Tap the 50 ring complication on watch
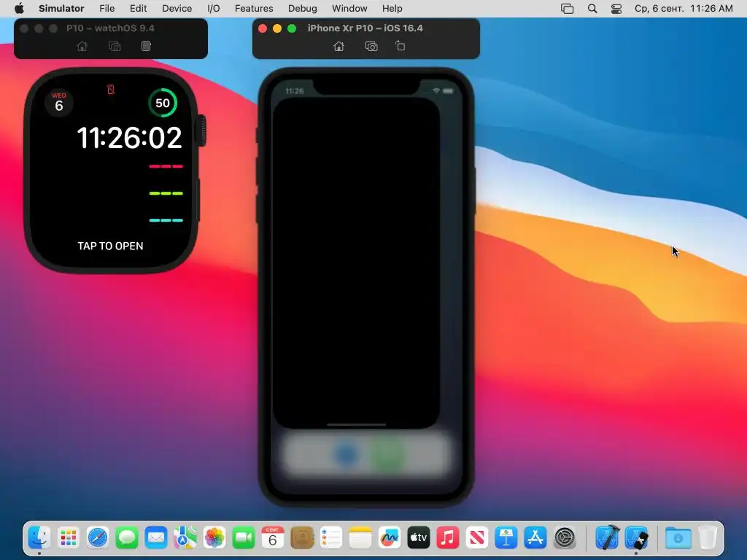The image size is (747, 560). [163, 103]
